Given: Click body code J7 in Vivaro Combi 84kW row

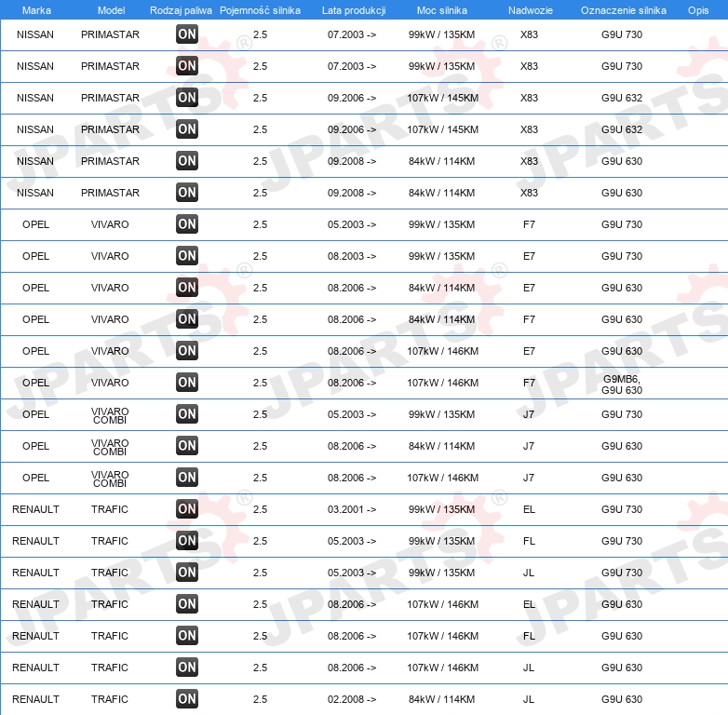Looking at the screenshot, I should click(529, 446).
